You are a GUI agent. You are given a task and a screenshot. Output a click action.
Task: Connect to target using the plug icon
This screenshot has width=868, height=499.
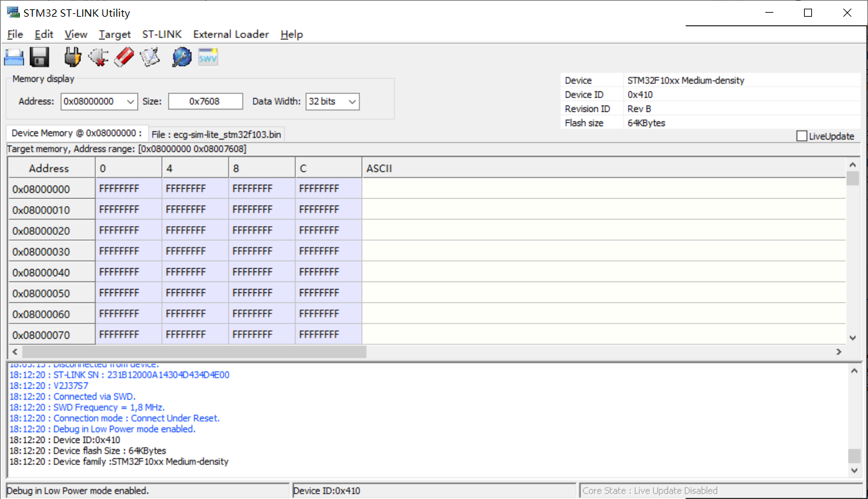coord(73,57)
